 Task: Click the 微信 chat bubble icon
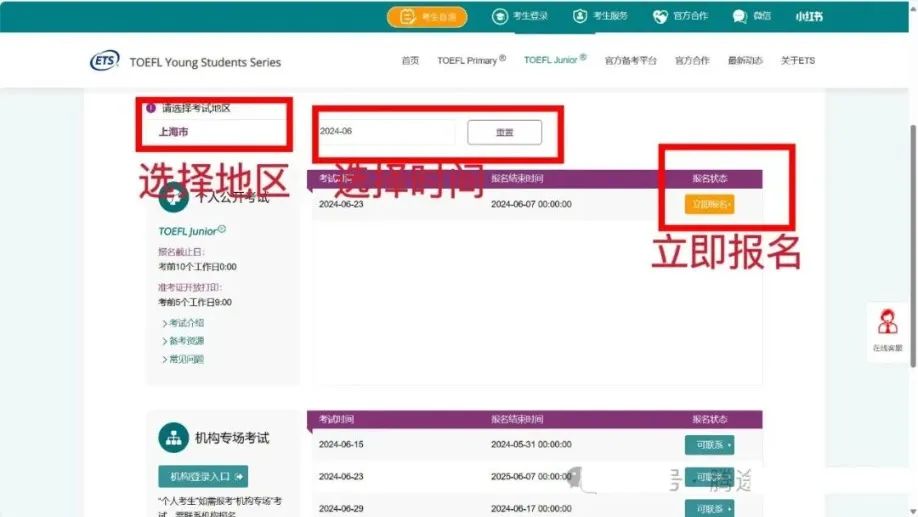tap(739, 16)
